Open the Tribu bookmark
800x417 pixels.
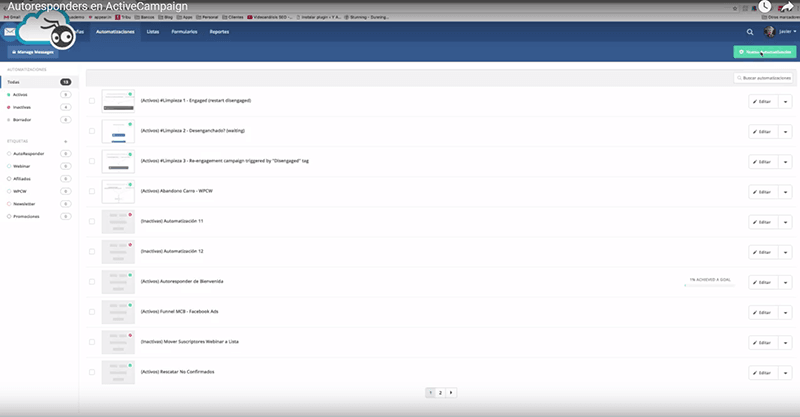tap(123, 17)
